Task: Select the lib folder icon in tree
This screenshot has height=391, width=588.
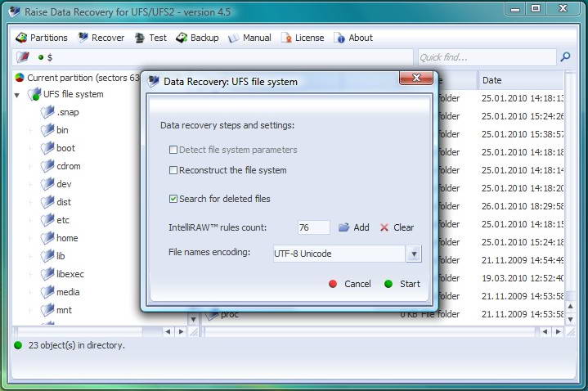Action: pos(47,256)
